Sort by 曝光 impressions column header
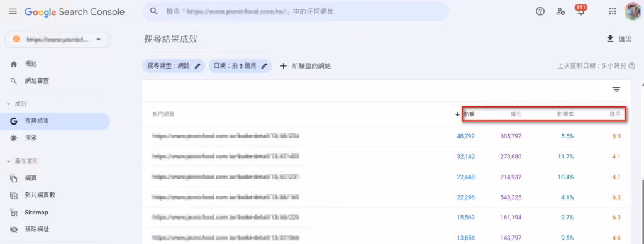This screenshot has height=244, width=644. click(516, 114)
